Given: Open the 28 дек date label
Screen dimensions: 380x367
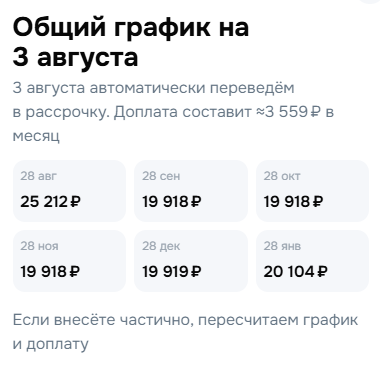Looking at the screenshot, I should click(161, 246).
